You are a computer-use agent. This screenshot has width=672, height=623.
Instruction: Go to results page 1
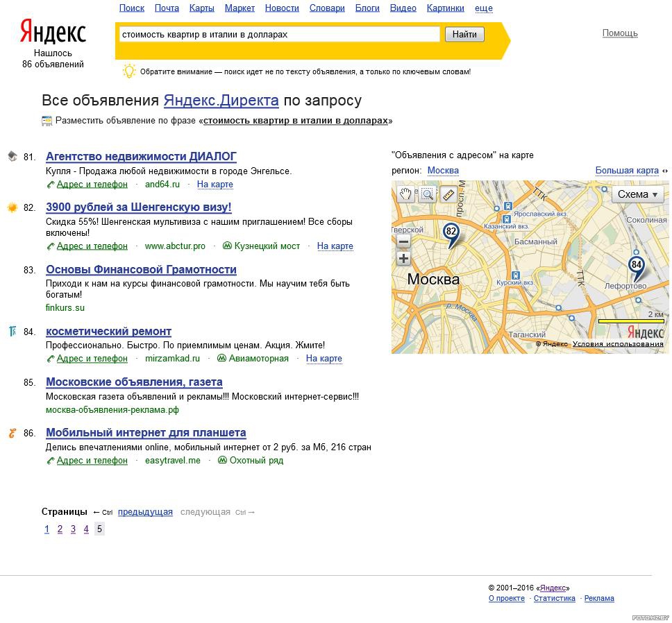coord(47,529)
